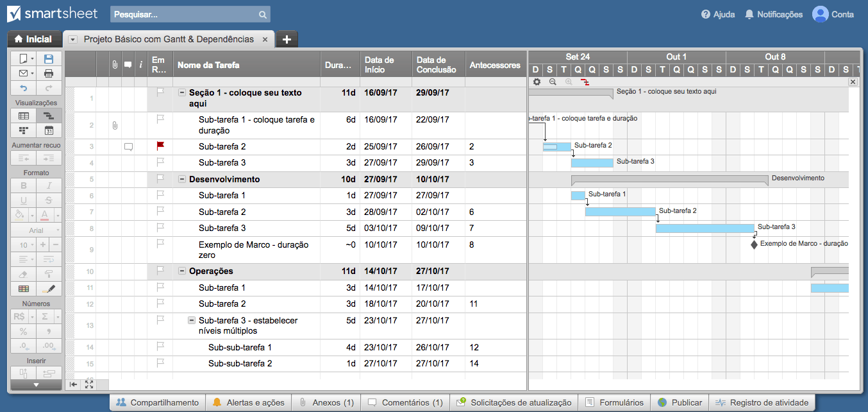Screen dimensions: 868x412
Task: Toggle the red flag on Sub-tarefa 2 row
Action: (160, 146)
